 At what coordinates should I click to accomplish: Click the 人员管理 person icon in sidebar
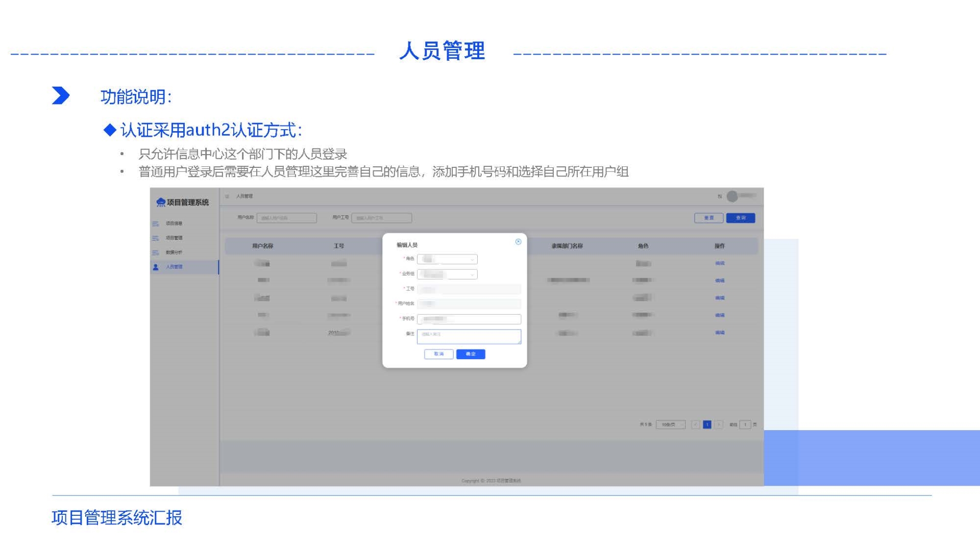point(156,267)
